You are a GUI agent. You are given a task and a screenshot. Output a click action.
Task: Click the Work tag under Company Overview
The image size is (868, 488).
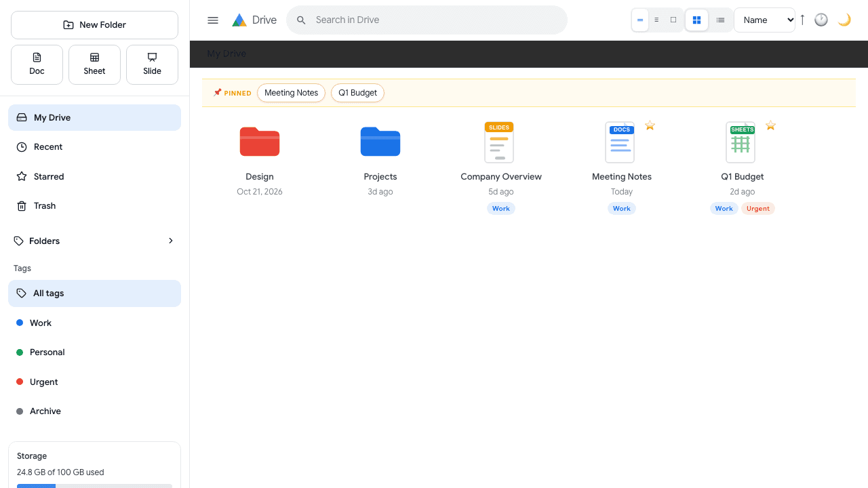[x=501, y=209]
